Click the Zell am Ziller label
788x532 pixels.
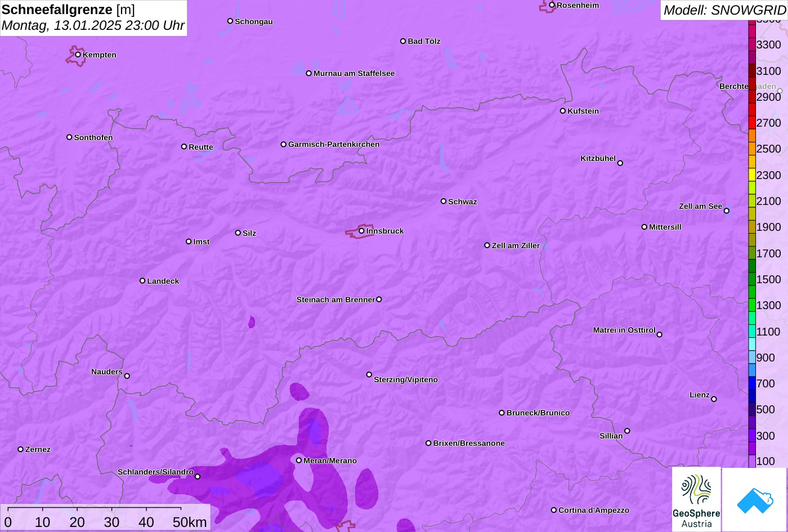tap(516, 245)
